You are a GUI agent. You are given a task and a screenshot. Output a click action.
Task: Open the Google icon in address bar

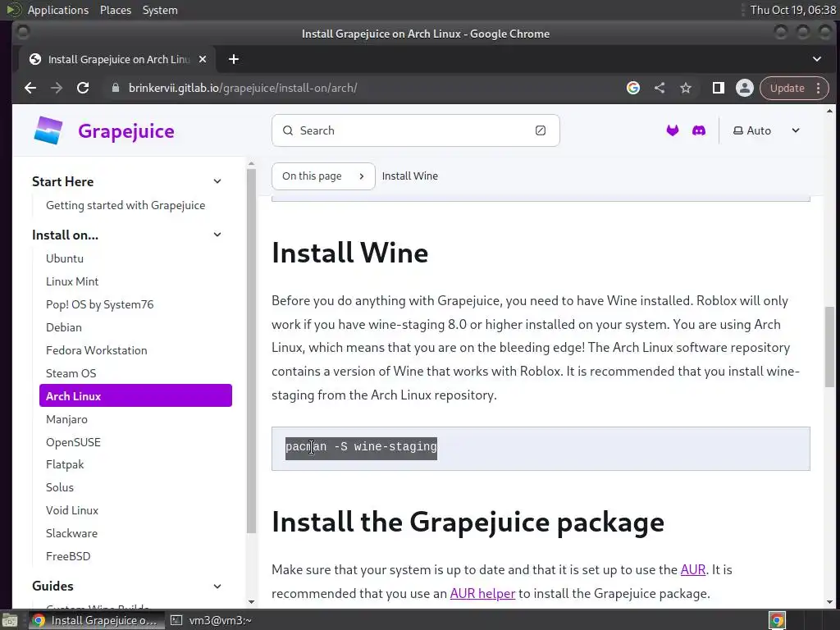point(633,88)
